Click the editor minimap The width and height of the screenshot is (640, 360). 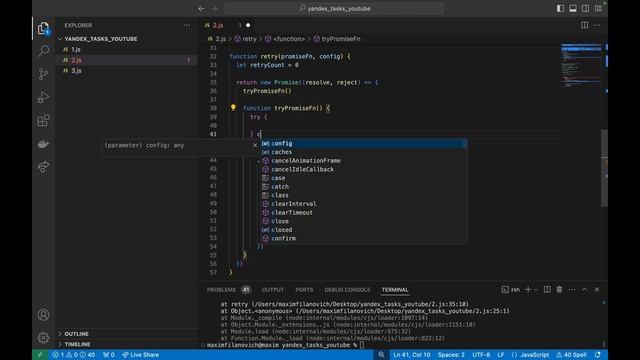click(581, 65)
